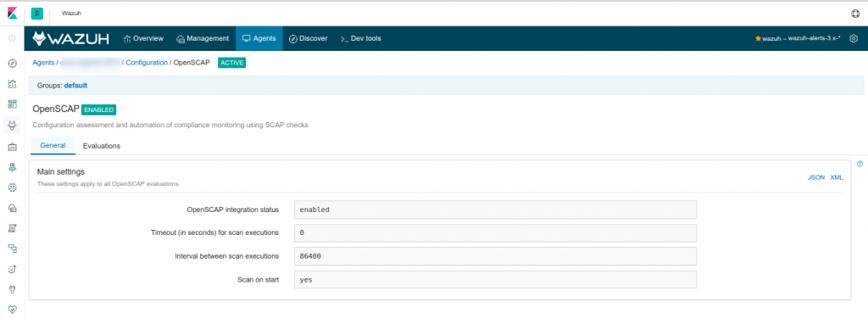Open the Wazuh settings gear icon
The width and height of the screenshot is (868, 319).
pos(854,39)
